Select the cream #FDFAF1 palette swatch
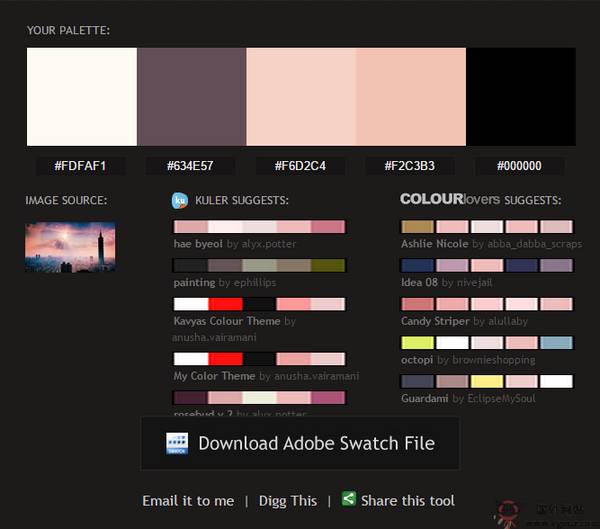Image resolution: width=600 pixels, height=529 pixels. [x=81, y=97]
